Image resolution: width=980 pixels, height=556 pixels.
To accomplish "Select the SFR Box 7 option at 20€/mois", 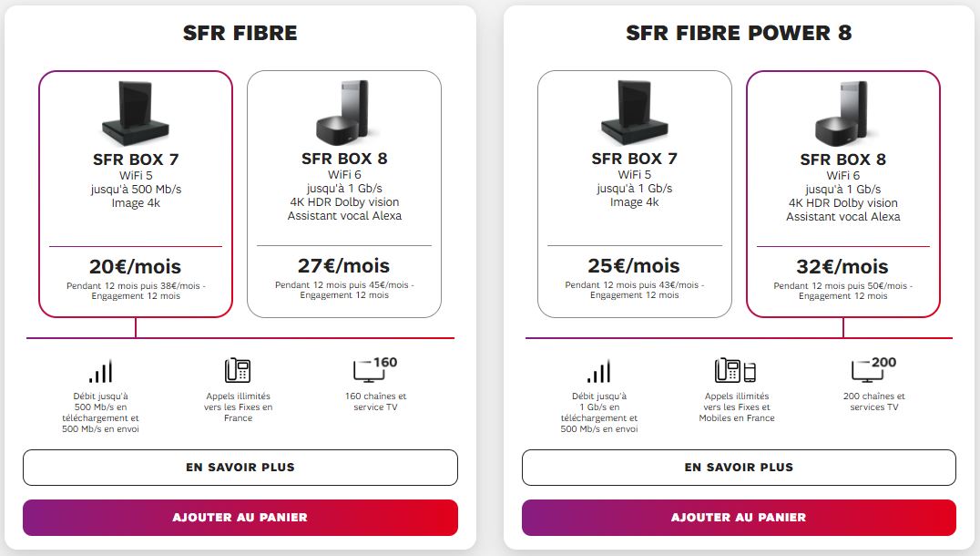I will click(x=136, y=194).
